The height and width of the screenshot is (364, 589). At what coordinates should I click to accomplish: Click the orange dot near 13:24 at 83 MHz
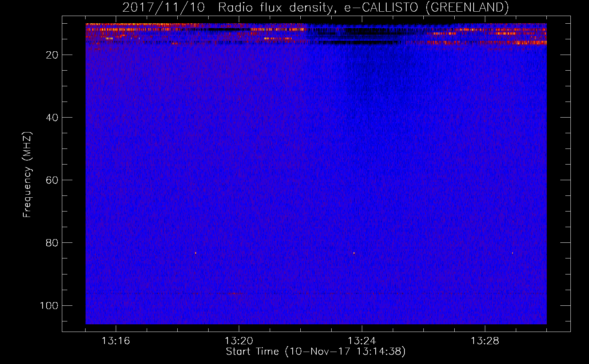click(x=354, y=253)
